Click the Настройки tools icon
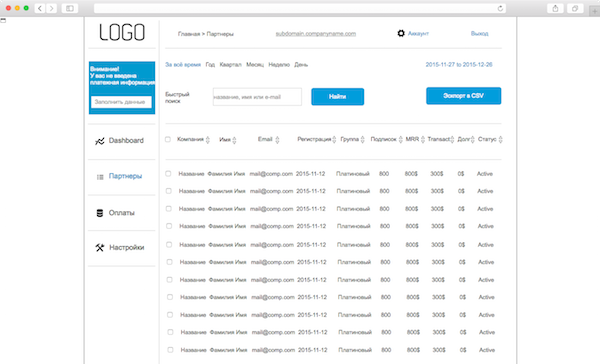Screen dimensions: 600x364 pos(99,248)
